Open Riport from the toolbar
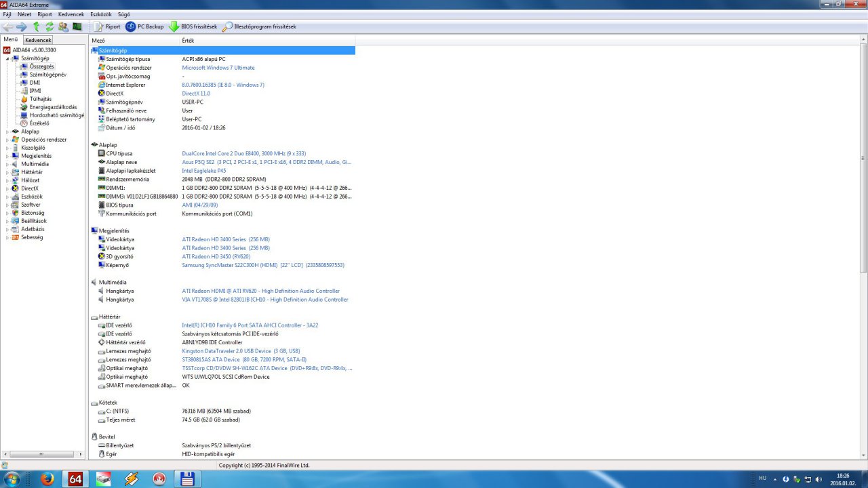 click(106, 26)
